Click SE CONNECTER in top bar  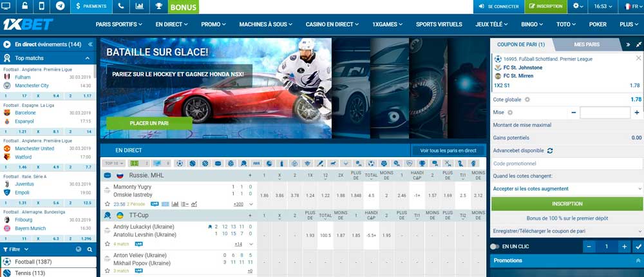tap(499, 6)
